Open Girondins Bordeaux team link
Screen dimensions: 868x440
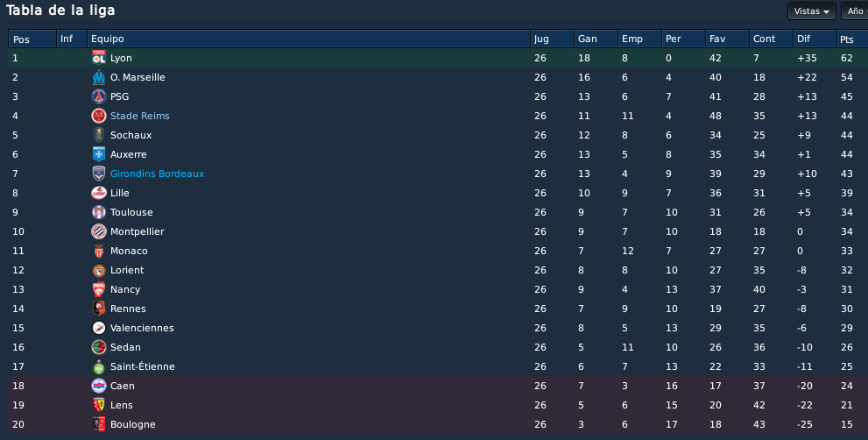tap(157, 174)
